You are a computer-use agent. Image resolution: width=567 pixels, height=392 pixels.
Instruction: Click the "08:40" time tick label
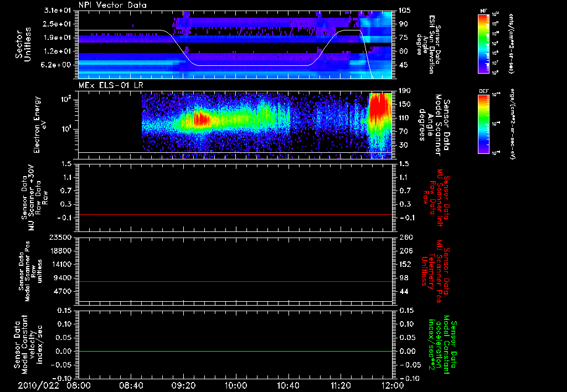(x=131, y=385)
